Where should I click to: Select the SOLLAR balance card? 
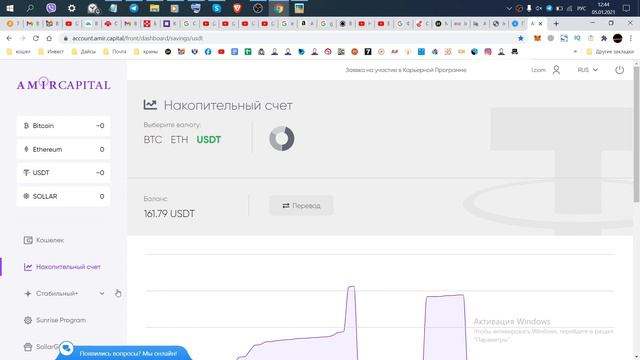click(x=63, y=196)
